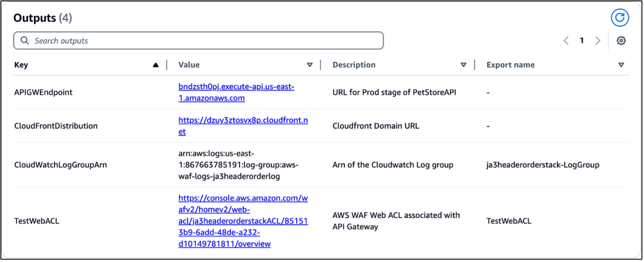644x262 pixels.
Task: Select page 1 in pagination
Action: (x=582, y=40)
